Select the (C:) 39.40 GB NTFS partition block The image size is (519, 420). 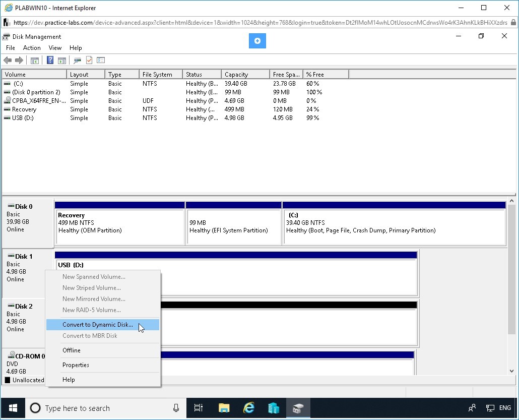[394, 223]
